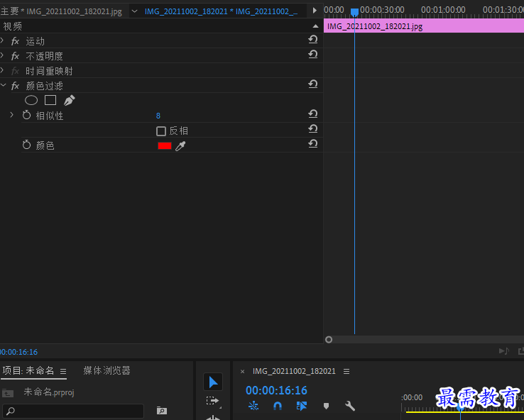Toggle the 不透明度 fx effect switch
524x420 pixels.
coord(16,56)
